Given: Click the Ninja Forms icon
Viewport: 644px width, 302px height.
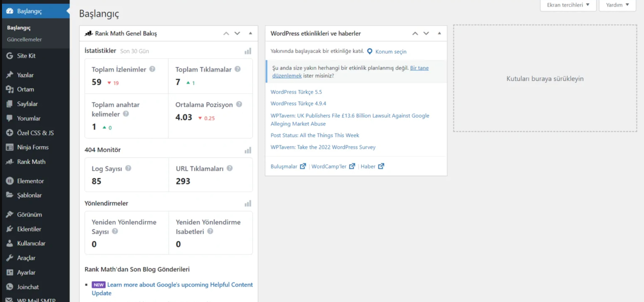Looking at the screenshot, I should pyautogui.click(x=10, y=147).
